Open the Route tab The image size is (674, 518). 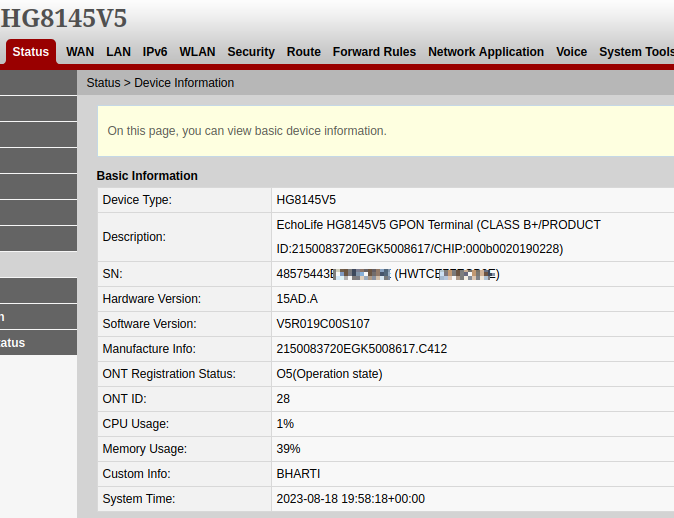click(304, 52)
